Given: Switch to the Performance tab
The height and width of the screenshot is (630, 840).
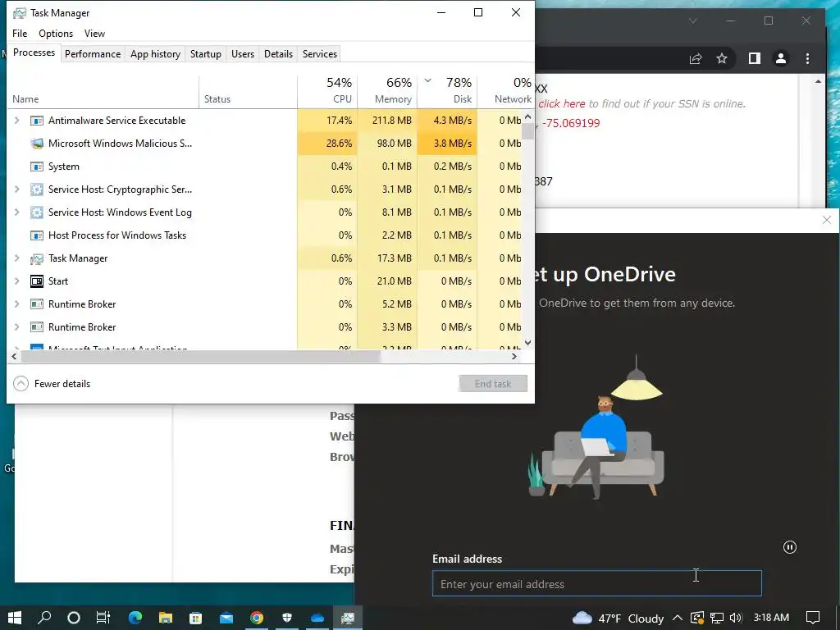Looking at the screenshot, I should tap(93, 54).
